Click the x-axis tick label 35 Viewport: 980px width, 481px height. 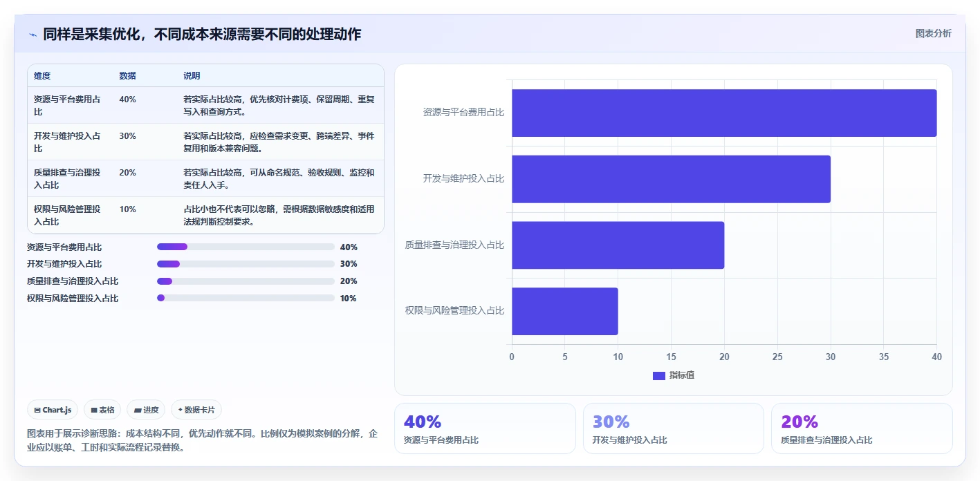pos(884,357)
